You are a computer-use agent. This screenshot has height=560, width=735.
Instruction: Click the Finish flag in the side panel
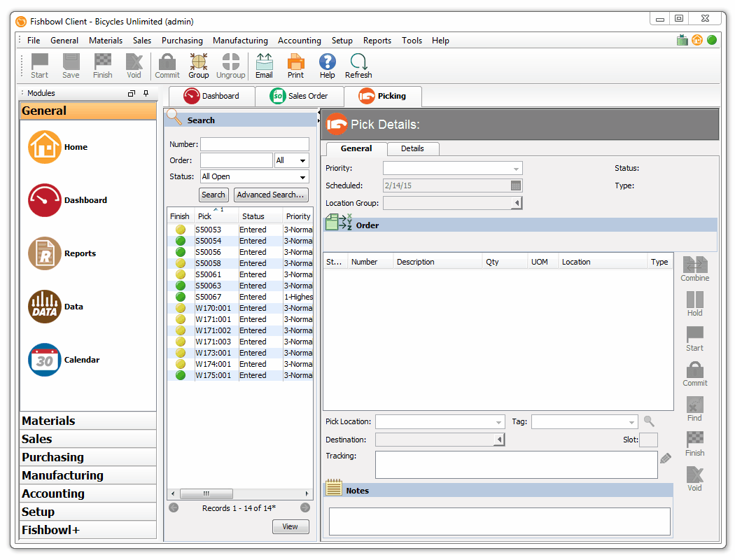pos(694,444)
